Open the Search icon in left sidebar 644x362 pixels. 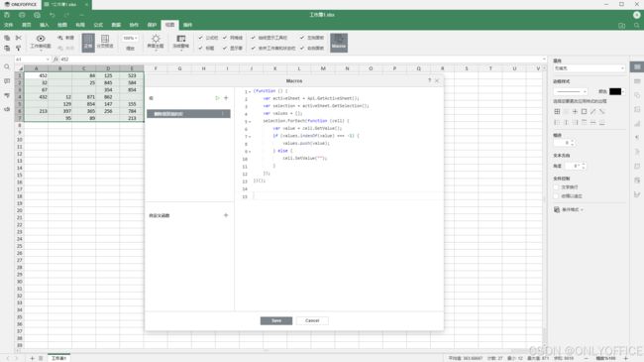7,67
